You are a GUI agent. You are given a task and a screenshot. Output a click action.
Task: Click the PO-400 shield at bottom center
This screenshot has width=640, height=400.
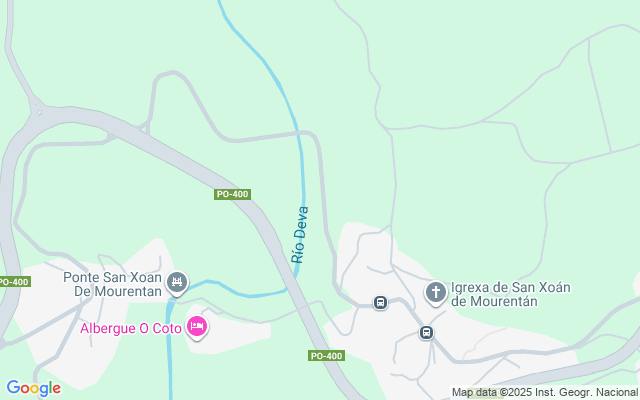click(x=326, y=356)
